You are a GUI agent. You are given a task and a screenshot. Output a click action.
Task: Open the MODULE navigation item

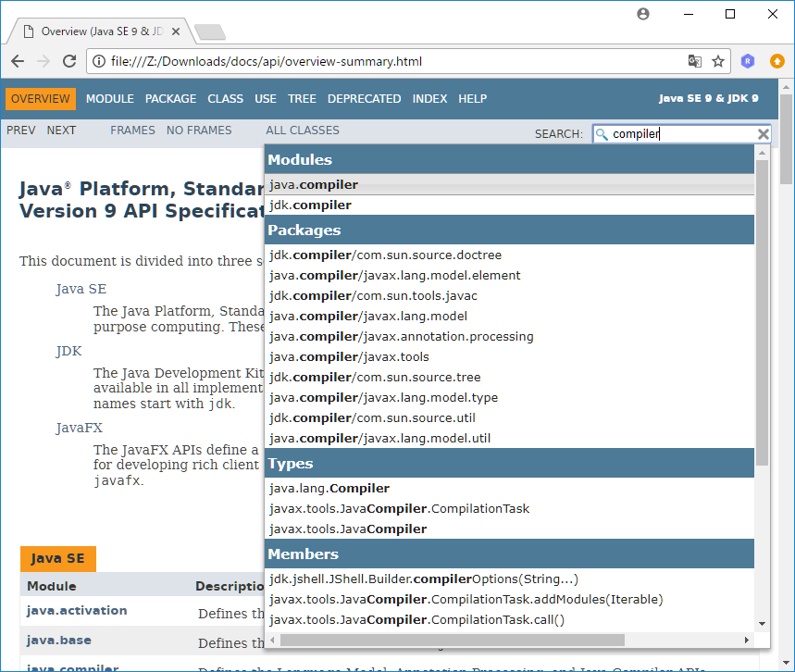click(x=110, y=99)
